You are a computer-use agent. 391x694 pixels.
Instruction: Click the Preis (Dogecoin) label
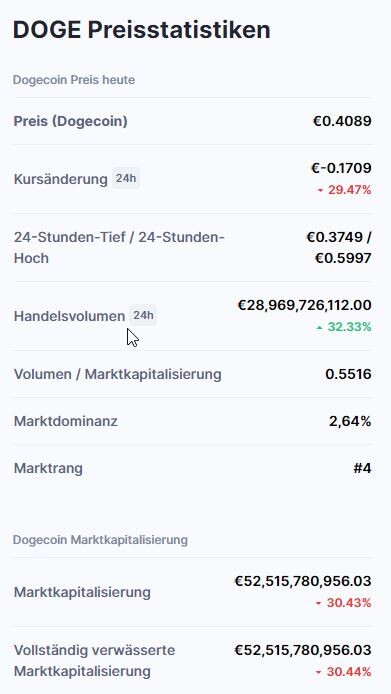[x=71, y=121]
